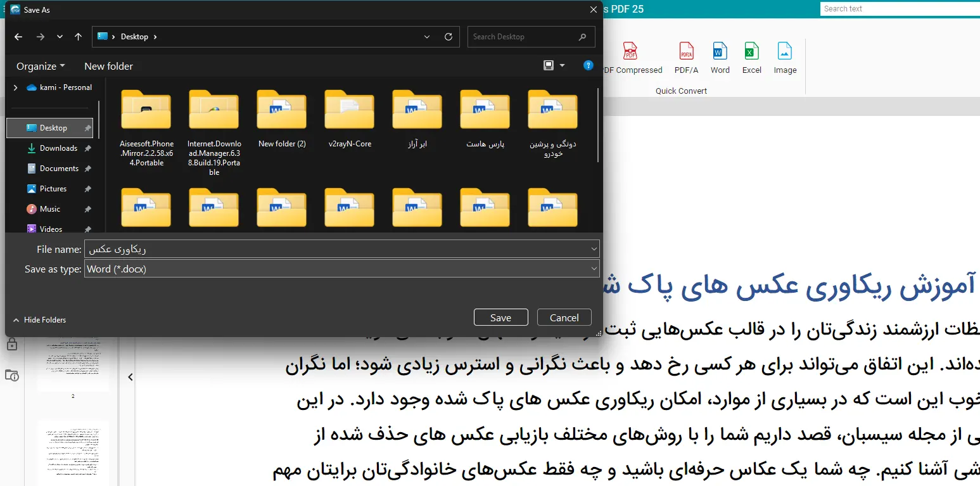Go up one folder level
980x486 pixels.
pyautogui.click(x=79, y=37)
